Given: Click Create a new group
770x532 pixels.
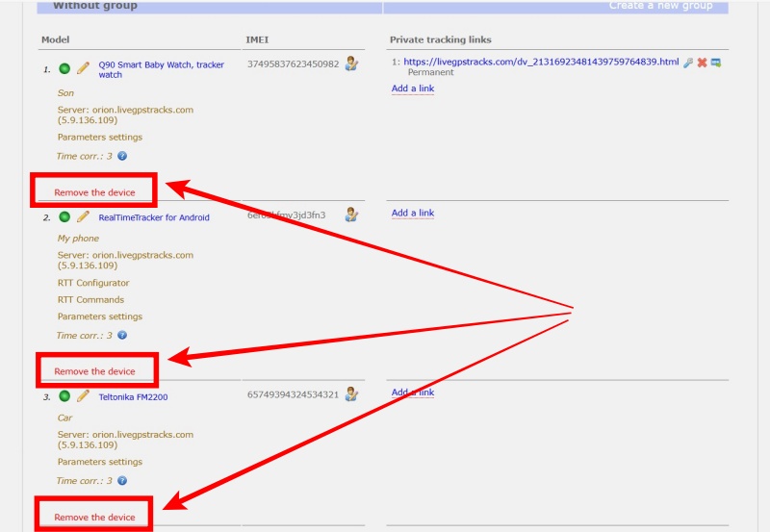Looking at the screenshot, I should coord(660,6).
